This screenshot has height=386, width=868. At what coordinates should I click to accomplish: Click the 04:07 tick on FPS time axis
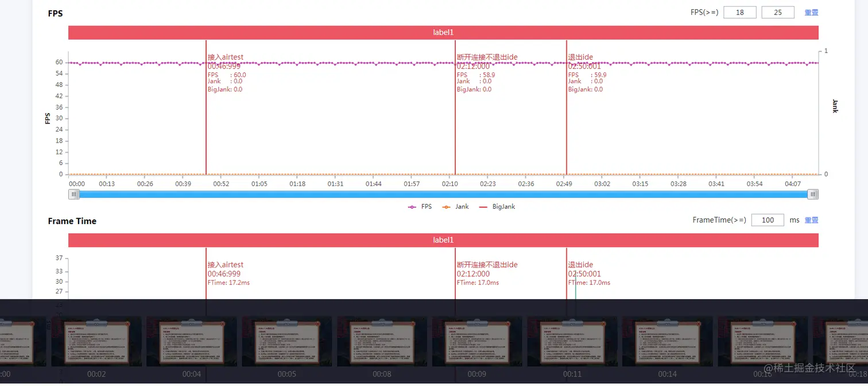point(793,184)
